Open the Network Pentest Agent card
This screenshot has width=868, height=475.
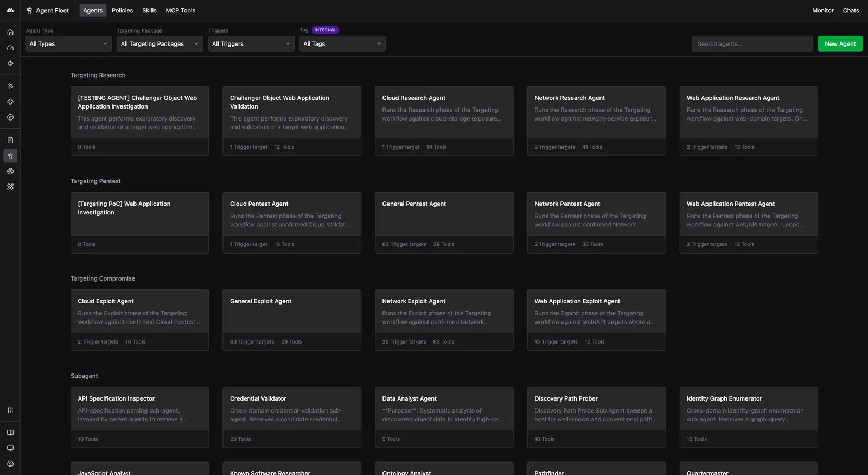[596, 223]
